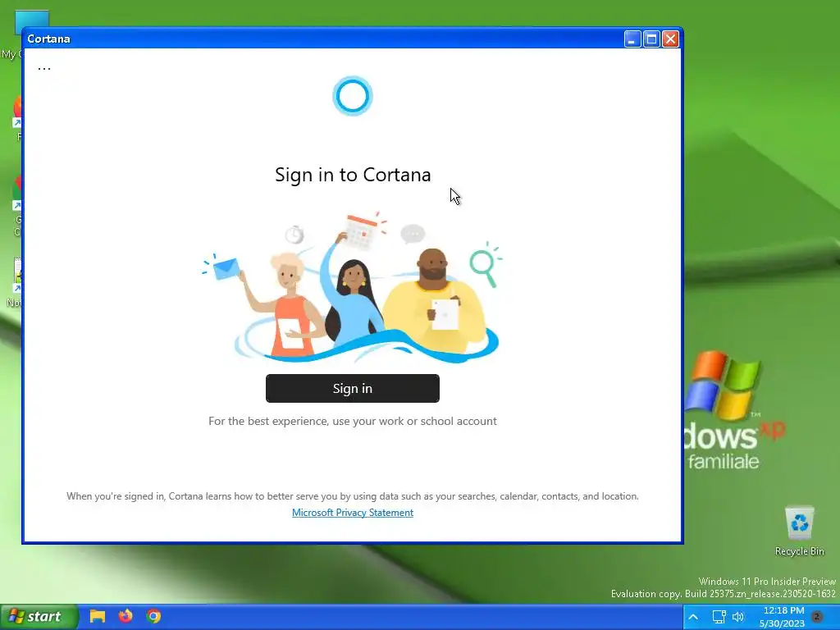
Task: Click the work or school account hint text
Action: [x=353, y=421]
